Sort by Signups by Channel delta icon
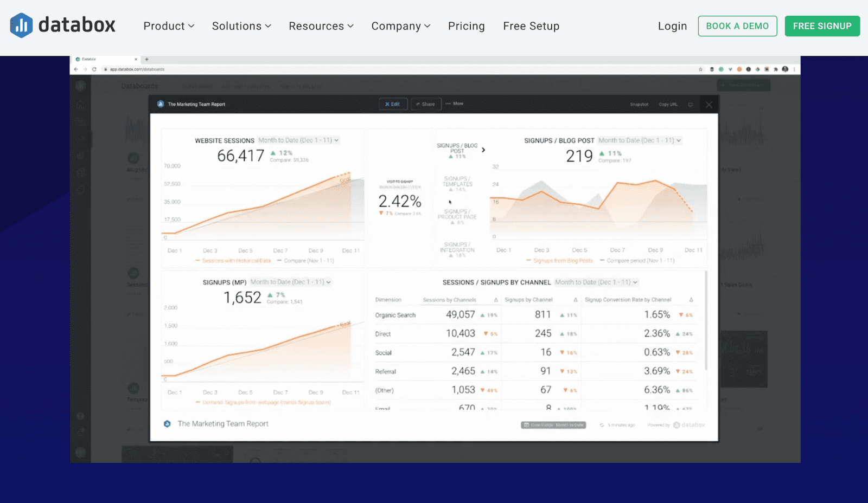Image resolution: width=868 pixels, height=503 pixels. tap(576, 300)
